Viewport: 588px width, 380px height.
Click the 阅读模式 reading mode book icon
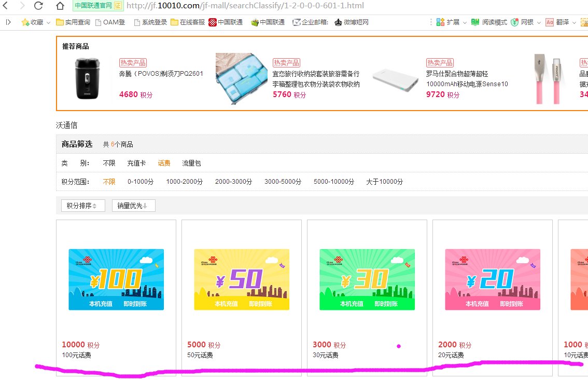coord(475,22)
